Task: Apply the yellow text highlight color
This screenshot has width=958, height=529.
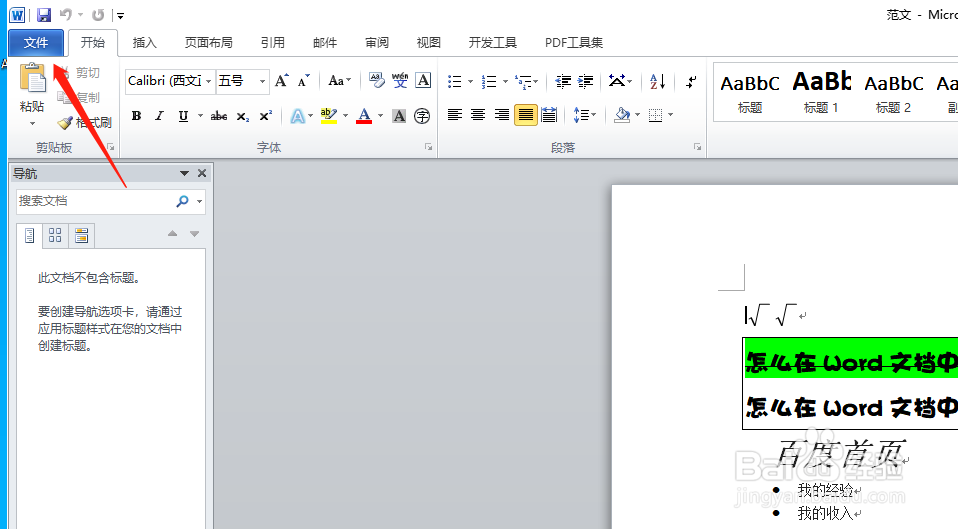Action: 329,116
